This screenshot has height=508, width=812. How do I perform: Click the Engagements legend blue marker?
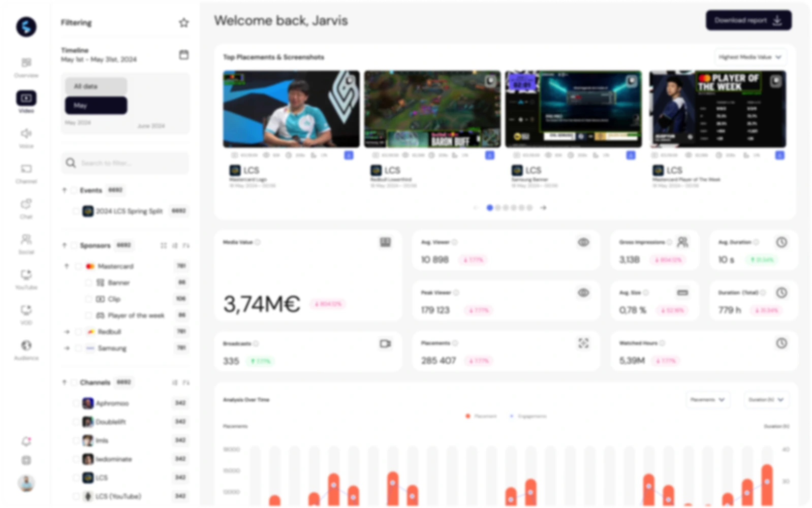click(511, 416)
